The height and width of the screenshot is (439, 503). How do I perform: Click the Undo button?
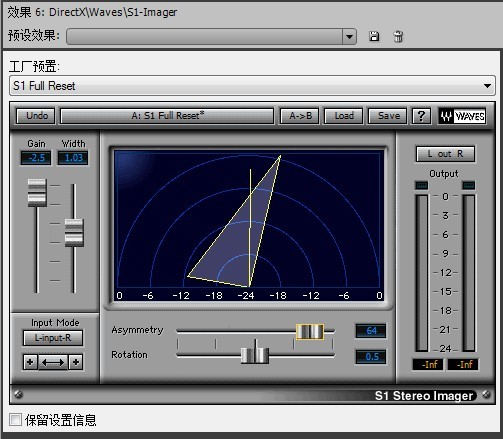coord(36,116)
